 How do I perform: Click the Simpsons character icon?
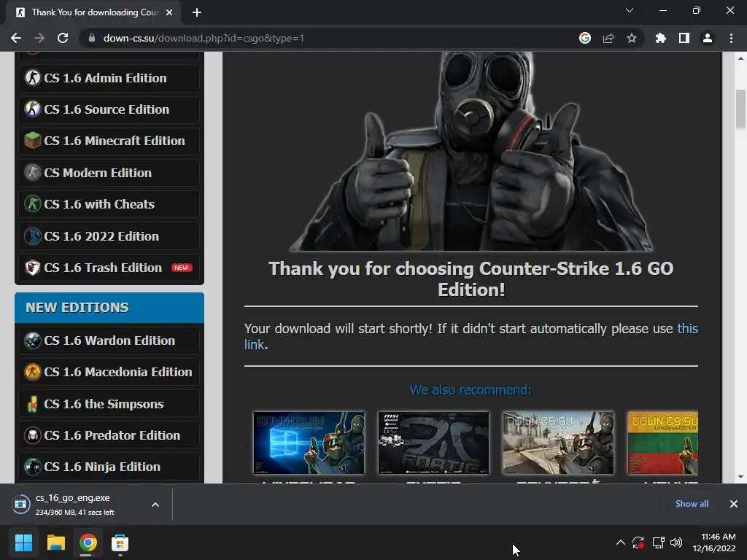[32, 403]
